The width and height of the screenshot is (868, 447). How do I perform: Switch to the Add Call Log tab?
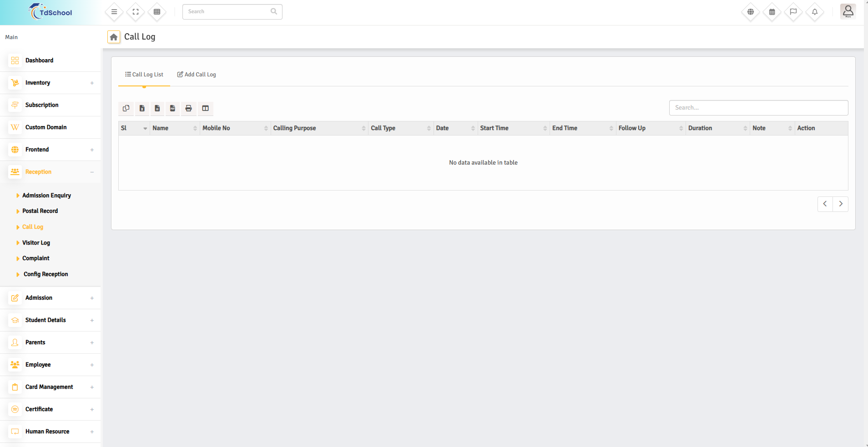197,75
